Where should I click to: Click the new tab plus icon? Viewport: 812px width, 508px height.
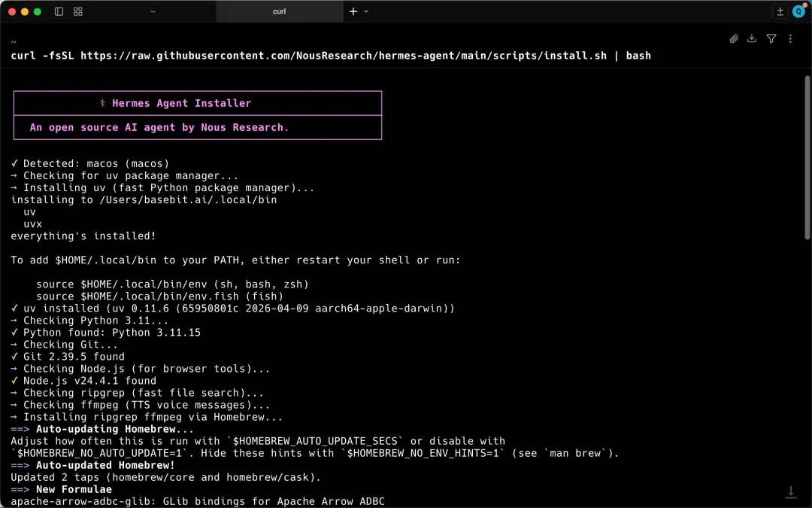[x=353, y=11]
